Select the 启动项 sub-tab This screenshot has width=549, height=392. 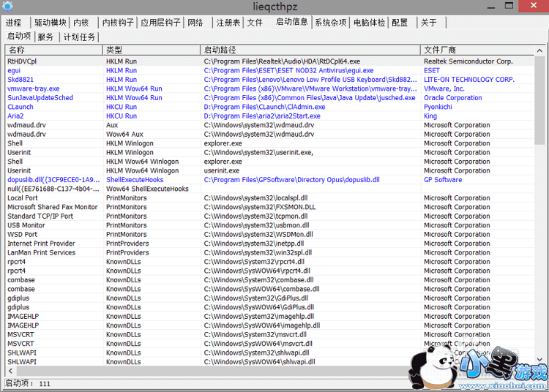[x=19, y=36]
